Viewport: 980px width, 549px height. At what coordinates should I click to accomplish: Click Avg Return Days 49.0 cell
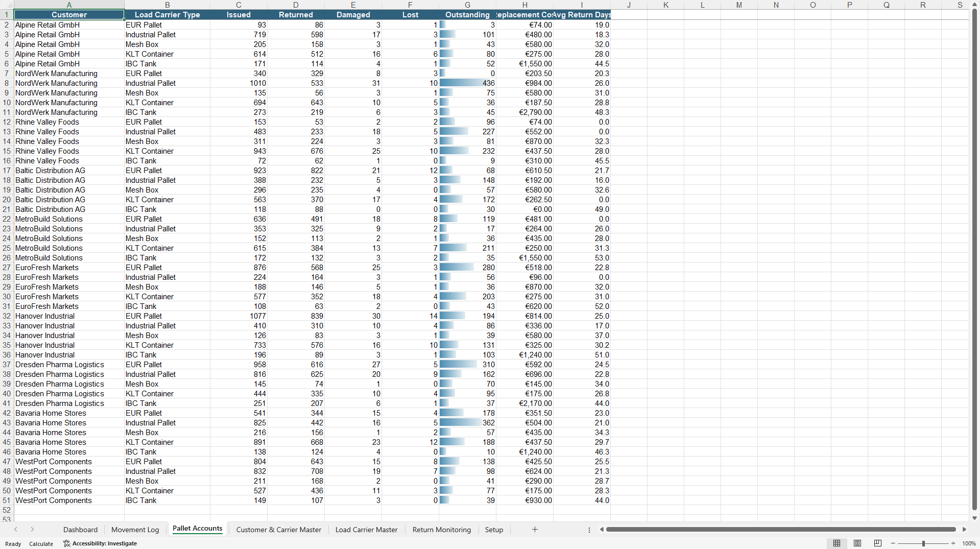(582, 209)
